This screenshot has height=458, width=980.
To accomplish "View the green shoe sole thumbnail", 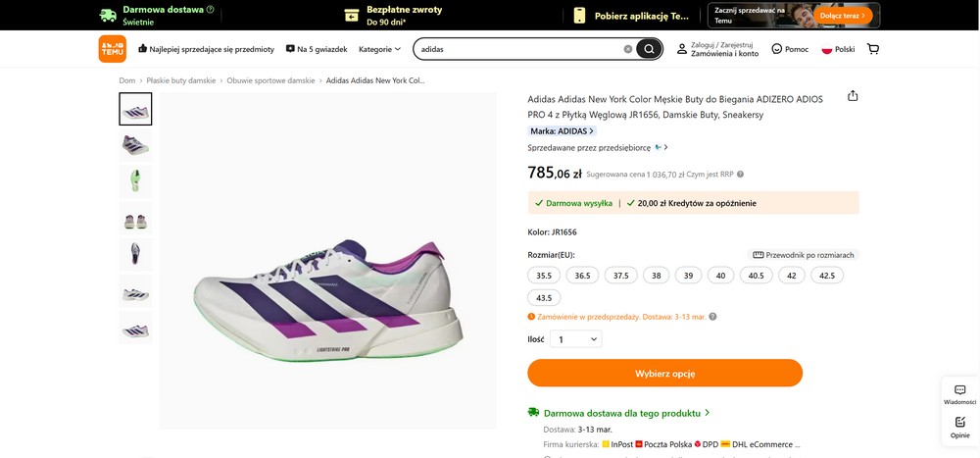I will click(135, 181).
